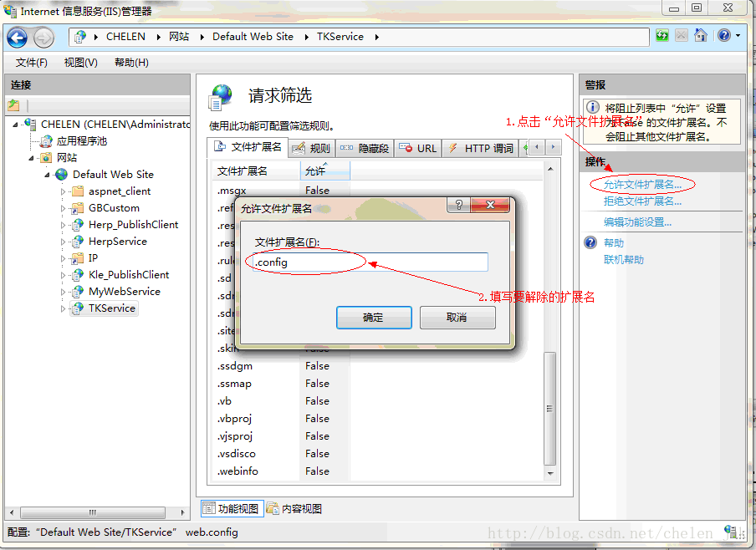Go to Home via house icon
This screenshot has width=756, height=550.
(701, 36)
